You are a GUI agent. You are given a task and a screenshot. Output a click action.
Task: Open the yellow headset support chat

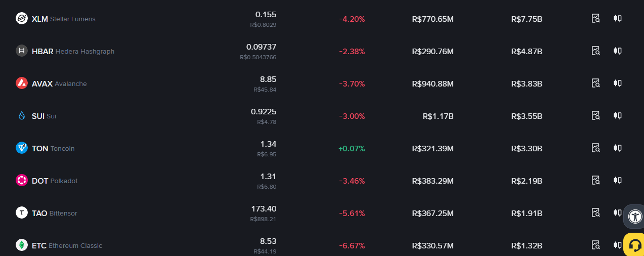pos(634,245)
